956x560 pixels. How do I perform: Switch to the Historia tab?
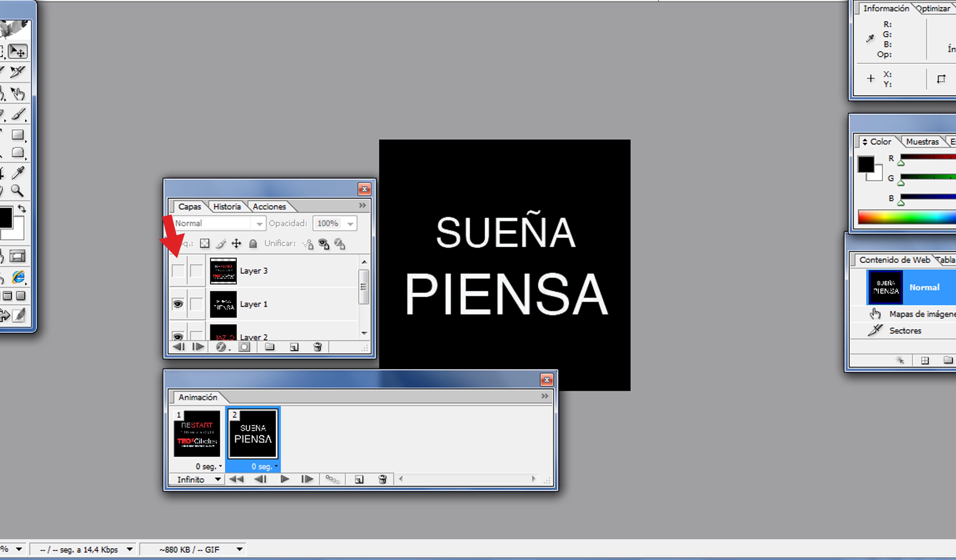pyautogui.click(x=227, y=207)
